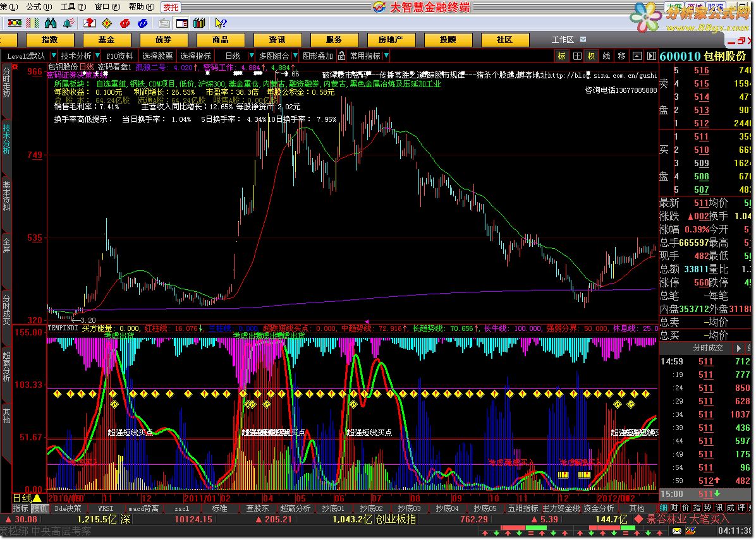The width and height of the screenshot is (756, 540).
Task: Select the 主力资金线 indicator tab
Action: [561, 508]
